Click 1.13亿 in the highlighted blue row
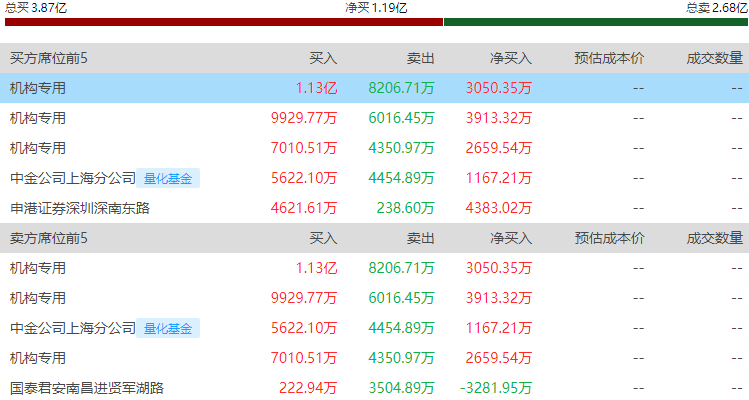The height and width of the screenshot is (400, 749). 316,88
